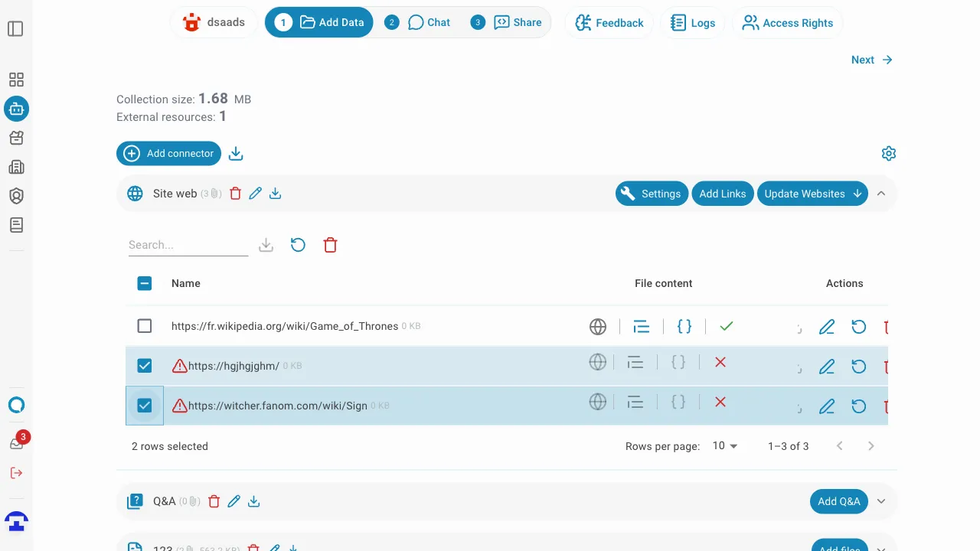Download the collection next to Add connector

(236, 154)
